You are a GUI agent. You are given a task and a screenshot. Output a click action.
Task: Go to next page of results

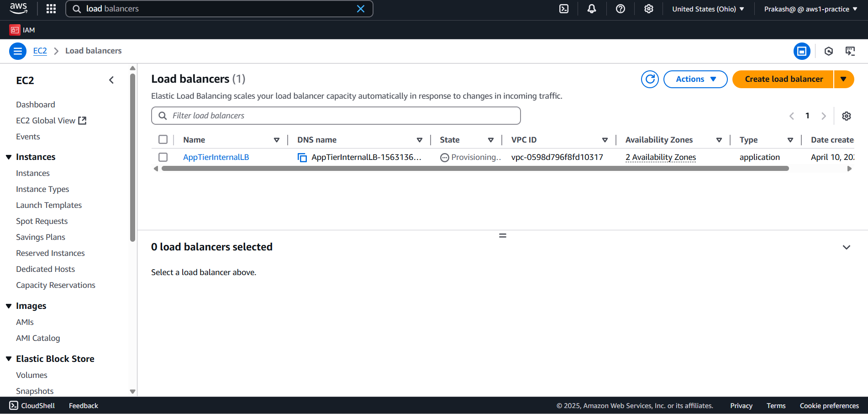coord(824,116)
